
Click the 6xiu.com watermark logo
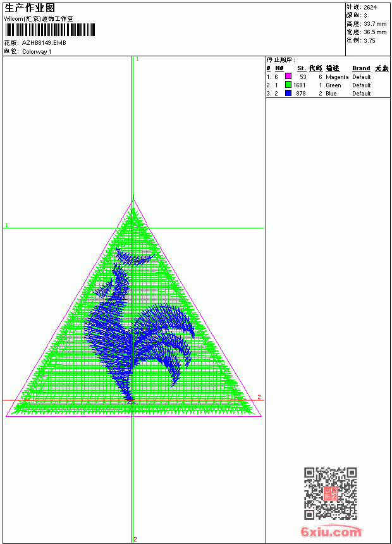pyautogui.click(x=331, y=531)
